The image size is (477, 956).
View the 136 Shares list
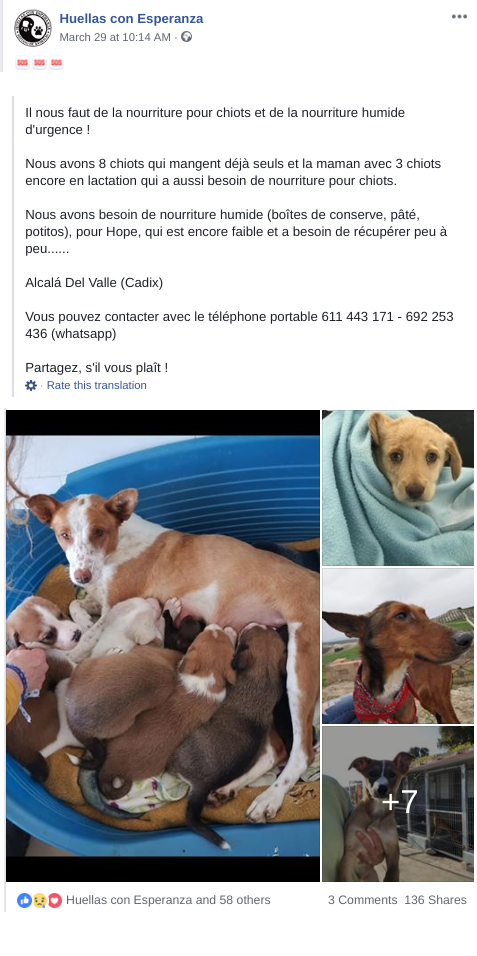[436, 900]
